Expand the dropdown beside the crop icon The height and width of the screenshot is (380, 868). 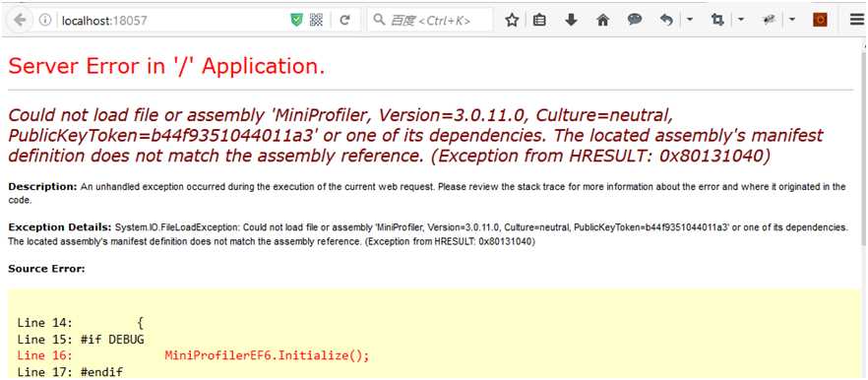(741, 20)
